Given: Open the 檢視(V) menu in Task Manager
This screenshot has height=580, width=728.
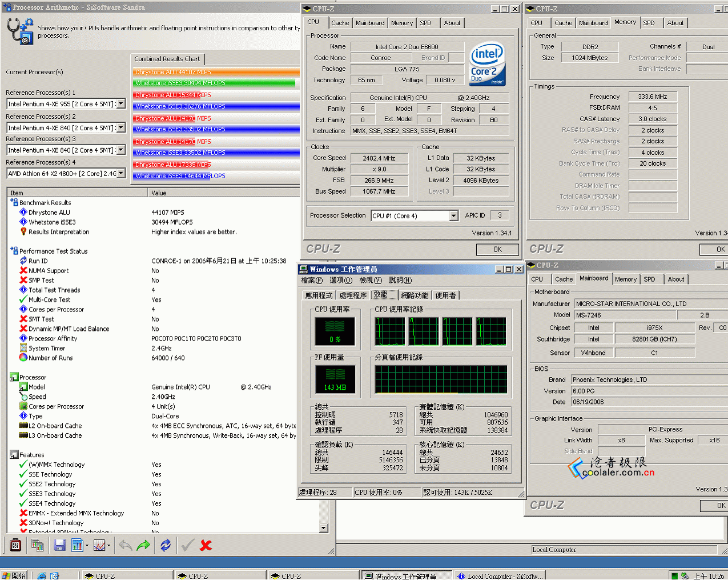Looking at the screenshot, I should pos(371,281).
